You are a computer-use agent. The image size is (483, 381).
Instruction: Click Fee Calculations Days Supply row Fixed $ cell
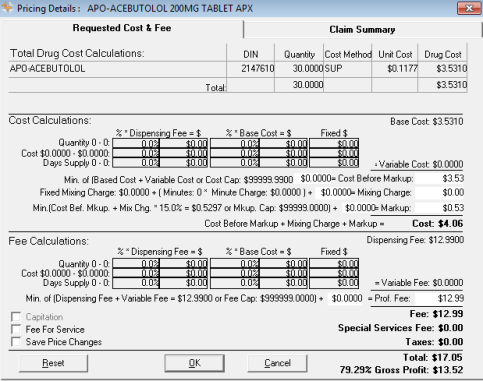[334, 283]
